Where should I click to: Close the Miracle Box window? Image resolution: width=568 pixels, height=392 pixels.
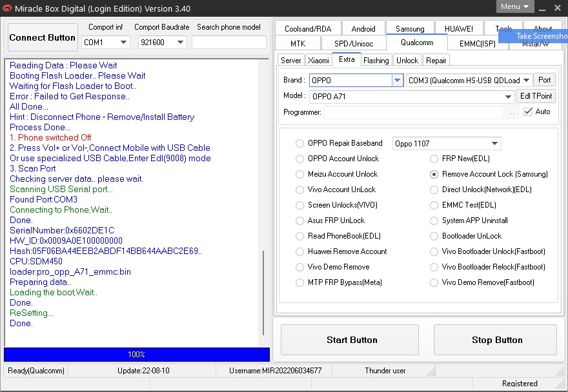pyautogui.click(x=558, y=8)
